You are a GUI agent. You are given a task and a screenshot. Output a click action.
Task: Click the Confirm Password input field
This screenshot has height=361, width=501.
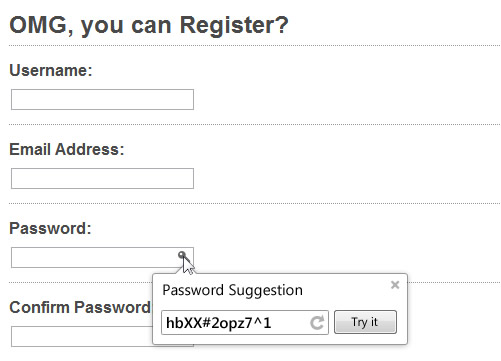click(82, 337)
